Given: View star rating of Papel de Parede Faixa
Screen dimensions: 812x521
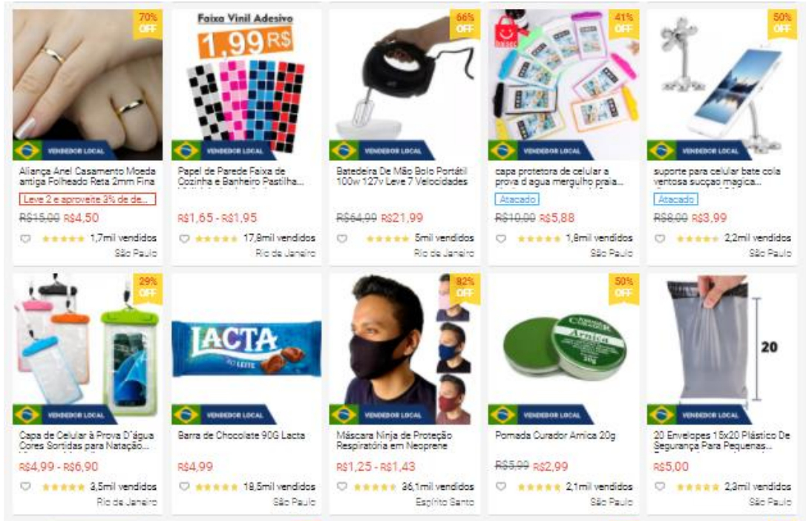Looking at the screenshot, I should (216, 239).
